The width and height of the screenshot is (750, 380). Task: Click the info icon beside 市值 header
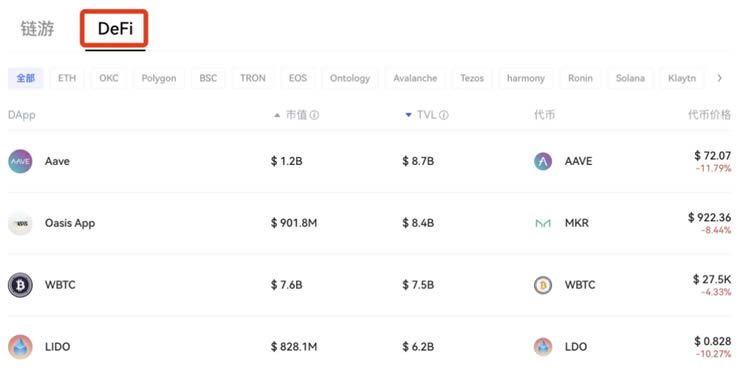pos(314,115)
